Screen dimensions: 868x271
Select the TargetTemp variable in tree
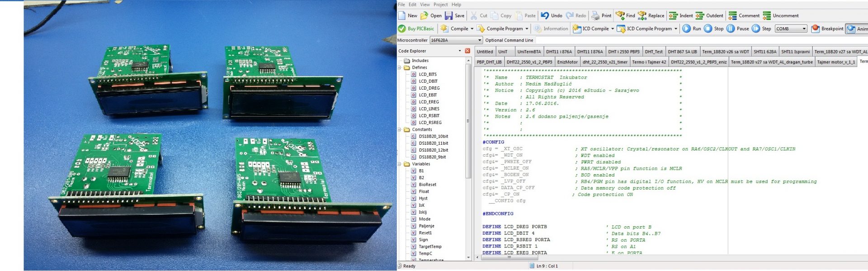(x=429, y=247)
